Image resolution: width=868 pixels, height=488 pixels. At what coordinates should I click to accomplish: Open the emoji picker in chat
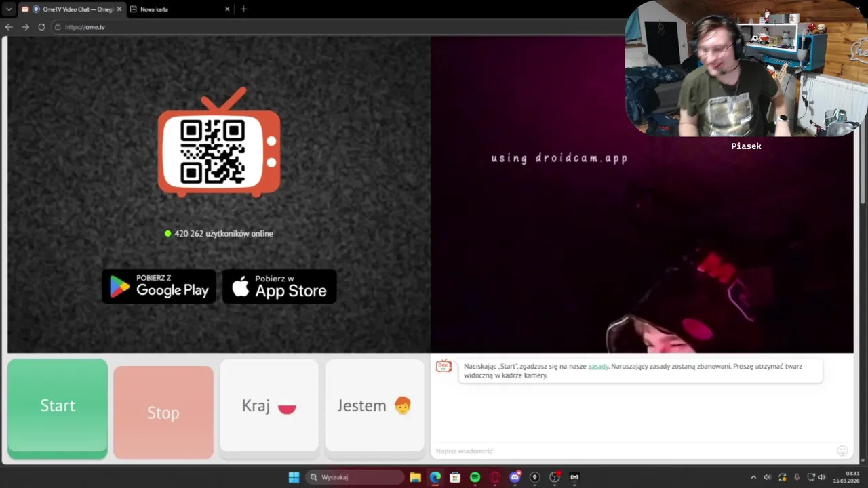click(842, 451)
